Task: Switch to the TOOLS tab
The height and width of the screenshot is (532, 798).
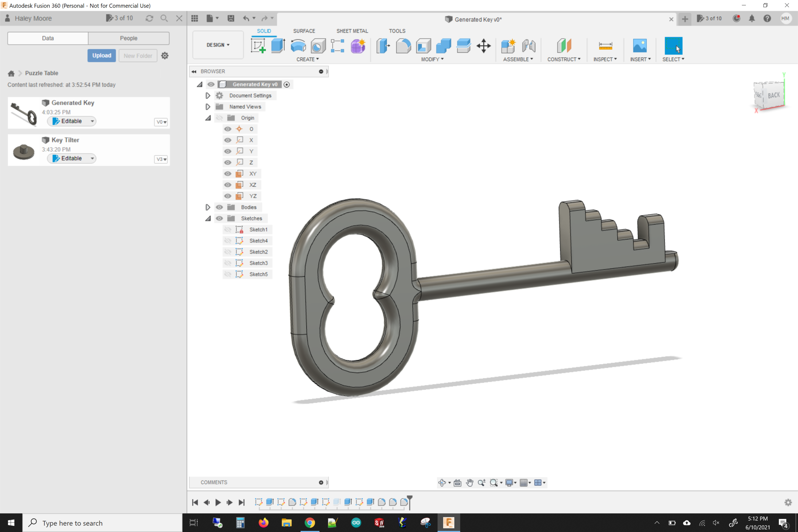Action: [x=397, y=31]
